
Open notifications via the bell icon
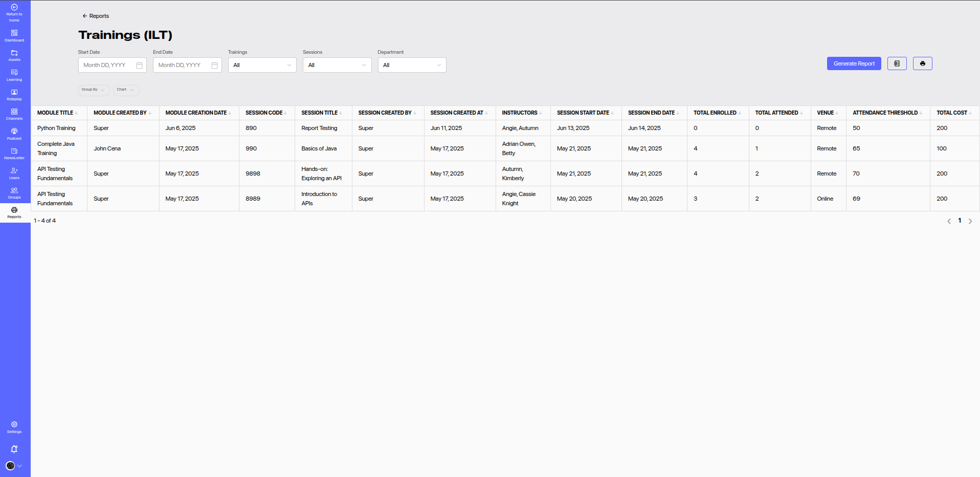[14, 449]
